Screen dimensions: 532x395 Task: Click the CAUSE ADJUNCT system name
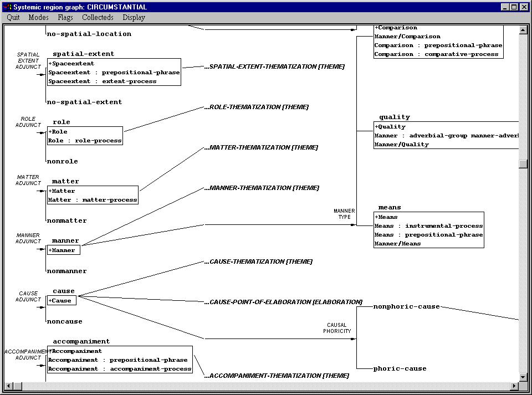click(x=28, y=296)
